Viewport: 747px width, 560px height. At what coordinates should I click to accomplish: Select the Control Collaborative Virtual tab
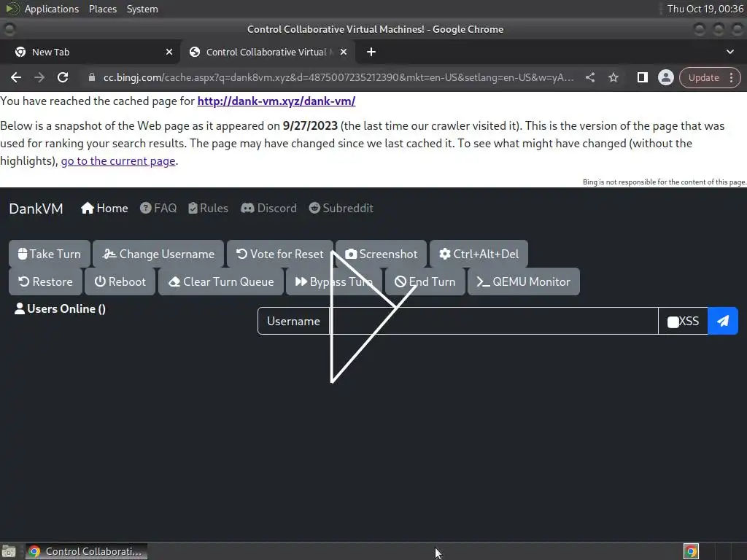point(266,52)
